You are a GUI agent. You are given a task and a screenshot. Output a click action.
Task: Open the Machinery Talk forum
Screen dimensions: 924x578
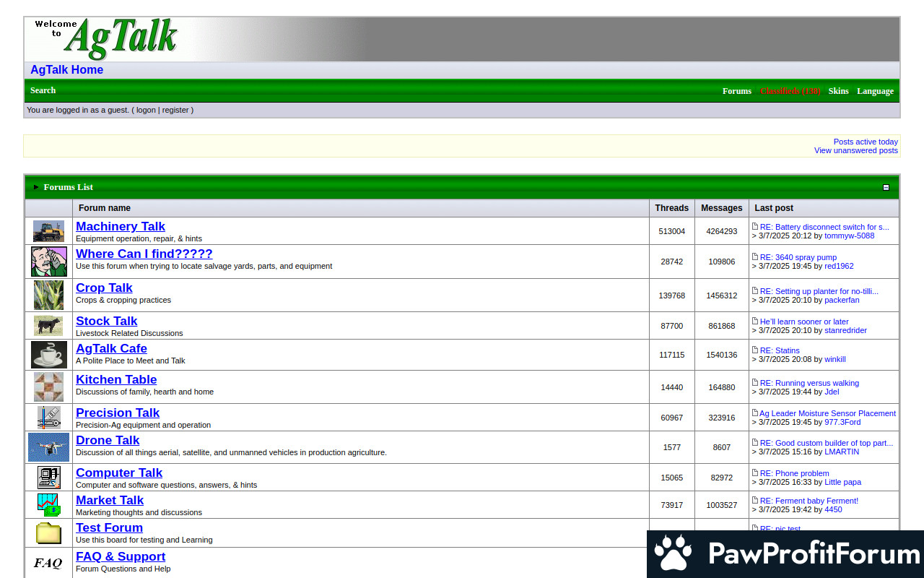pos(121,226)
